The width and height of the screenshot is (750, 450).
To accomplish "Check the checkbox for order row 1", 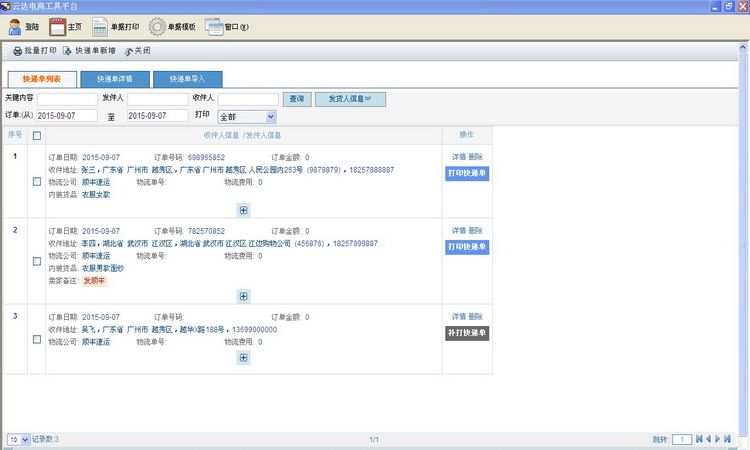I will [x=37, y=180].
